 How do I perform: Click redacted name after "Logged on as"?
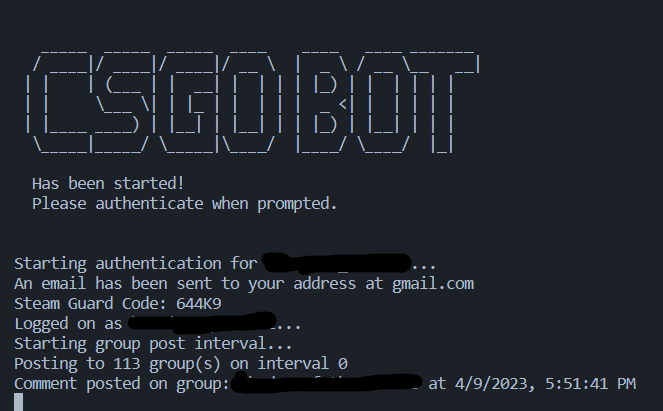202,323
